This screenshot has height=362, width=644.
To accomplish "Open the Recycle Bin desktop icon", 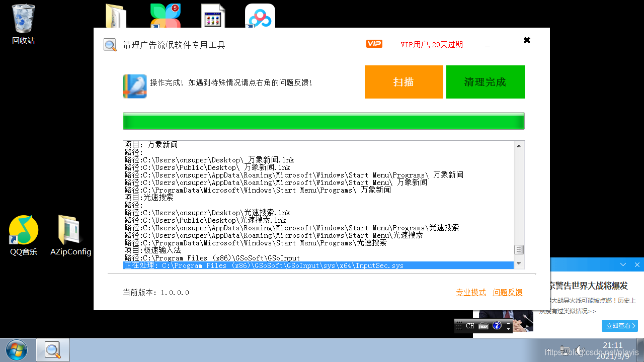I will pyautogui.click(x=24, y=24).
